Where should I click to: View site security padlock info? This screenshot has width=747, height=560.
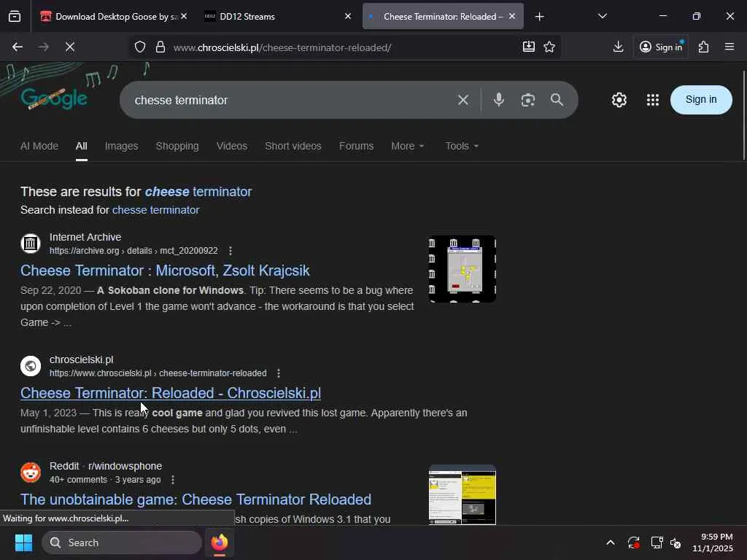[160, 47]
